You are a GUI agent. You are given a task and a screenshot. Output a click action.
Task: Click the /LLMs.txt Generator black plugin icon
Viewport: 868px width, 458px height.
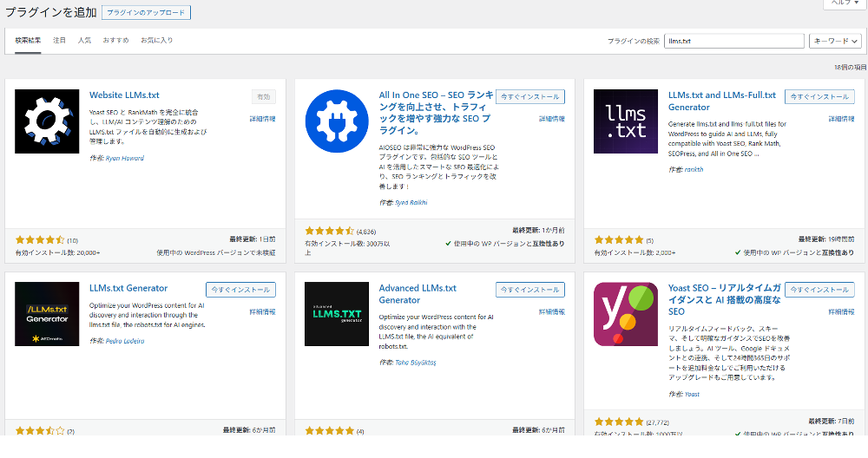tap(47, 314)
